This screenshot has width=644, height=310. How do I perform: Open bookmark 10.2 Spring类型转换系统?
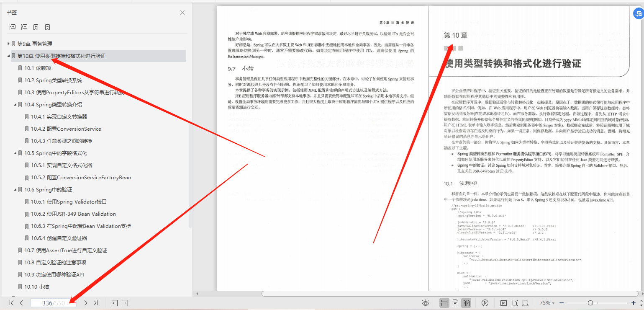(53, 80)
